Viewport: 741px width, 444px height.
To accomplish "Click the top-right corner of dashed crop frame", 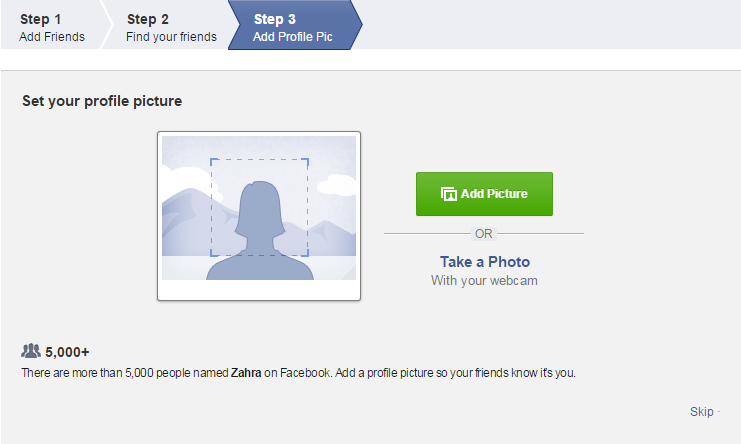I will [x=307, y=160].
